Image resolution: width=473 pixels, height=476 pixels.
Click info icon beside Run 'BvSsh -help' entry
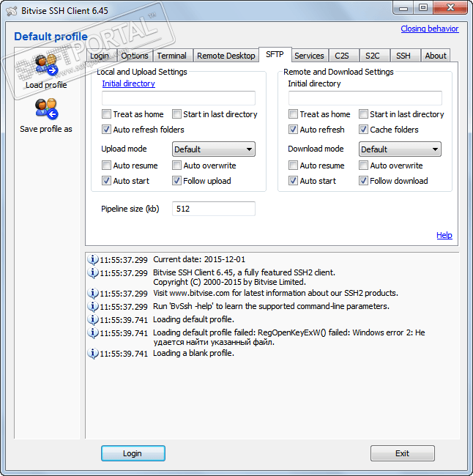[x=93, y=306]
